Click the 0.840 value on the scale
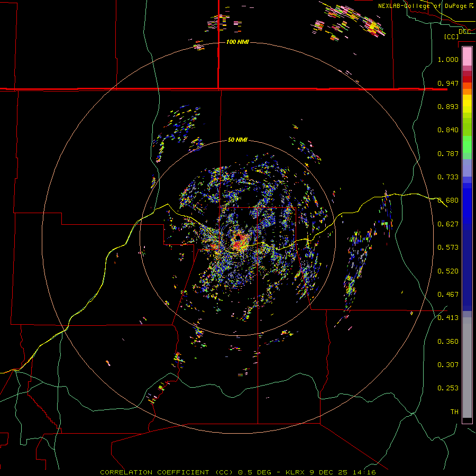Viewport: 476px width, 476px height. pos(448,130)
